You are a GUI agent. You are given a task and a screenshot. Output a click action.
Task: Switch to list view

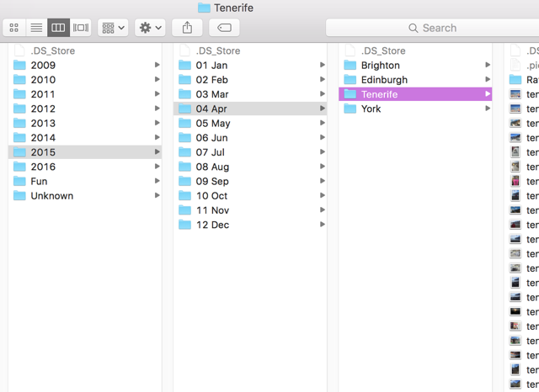tap(36, 28)
